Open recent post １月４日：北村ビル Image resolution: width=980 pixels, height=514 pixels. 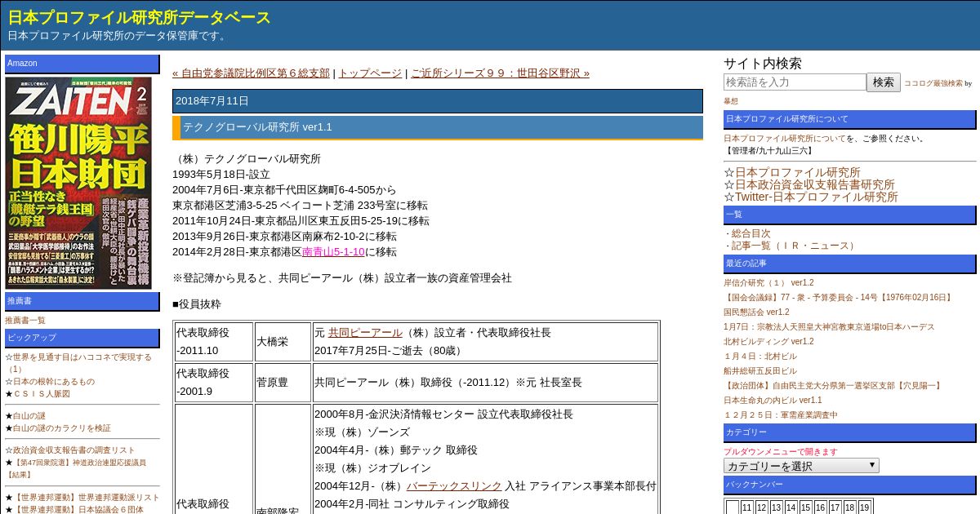pos(760,356)
